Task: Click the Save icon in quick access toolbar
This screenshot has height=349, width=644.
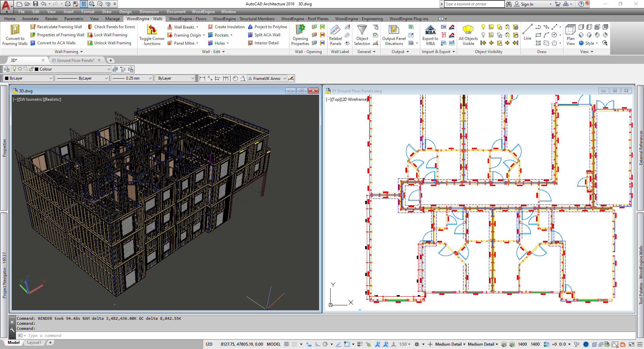Action: coord(35,4)
